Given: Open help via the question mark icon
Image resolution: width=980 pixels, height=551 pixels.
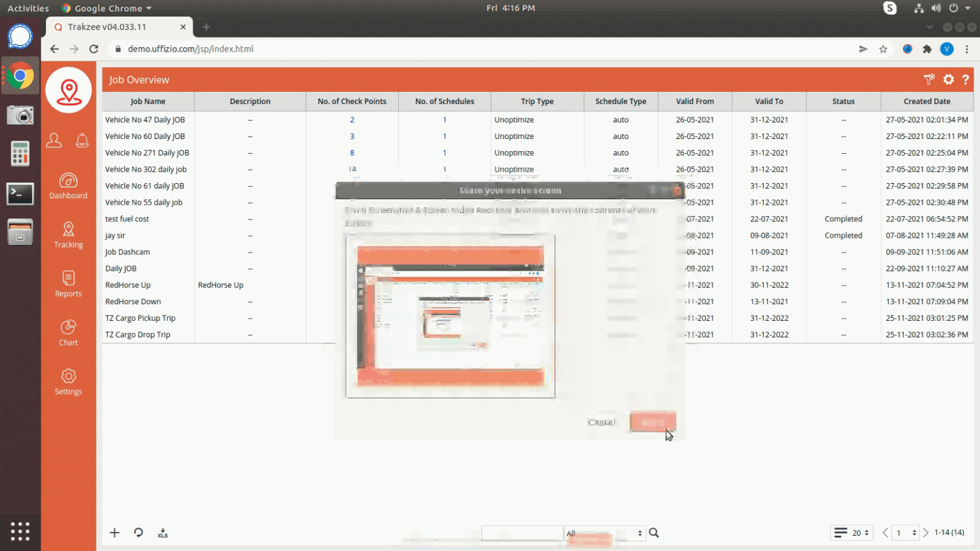Looking at the screenshot, I should pyautogui.click(x=965, y=80).
